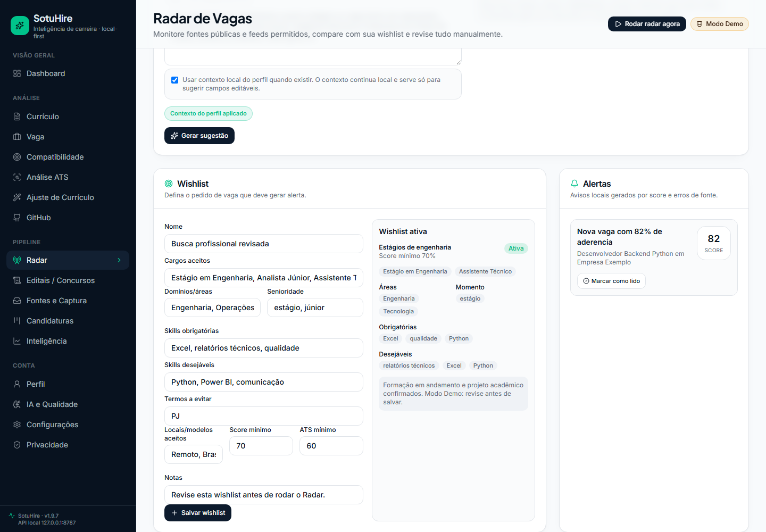
Task: Toggle the Modo Demo button
Action: tap(720, 24)
